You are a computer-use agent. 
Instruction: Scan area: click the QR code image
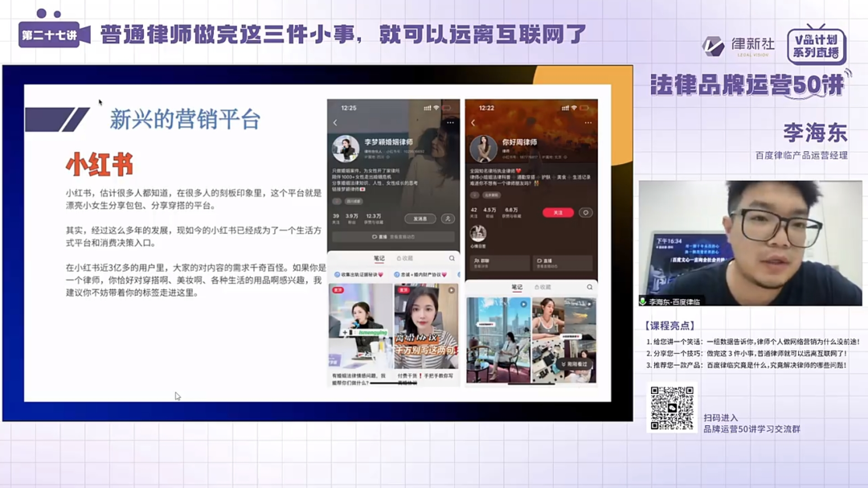(672, 408)
